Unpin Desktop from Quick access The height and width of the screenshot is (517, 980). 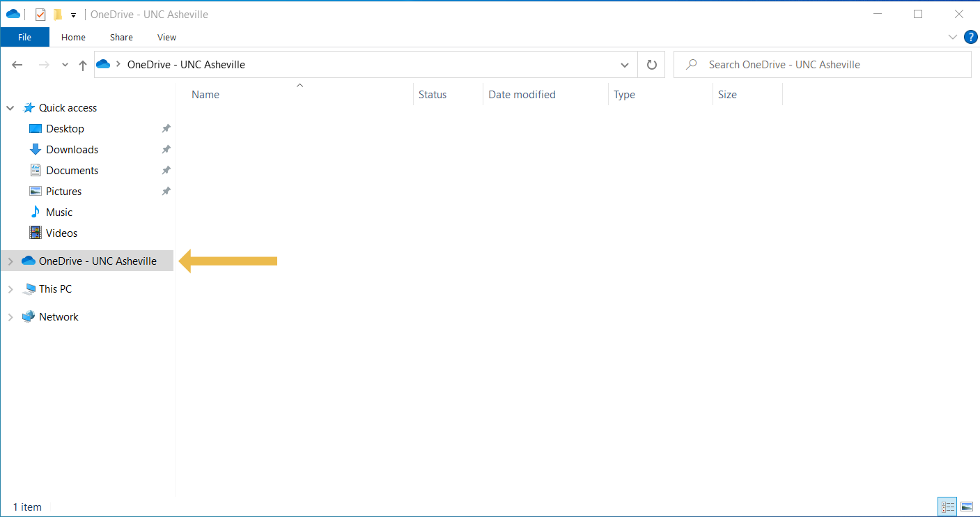click(x=166, y=128)
